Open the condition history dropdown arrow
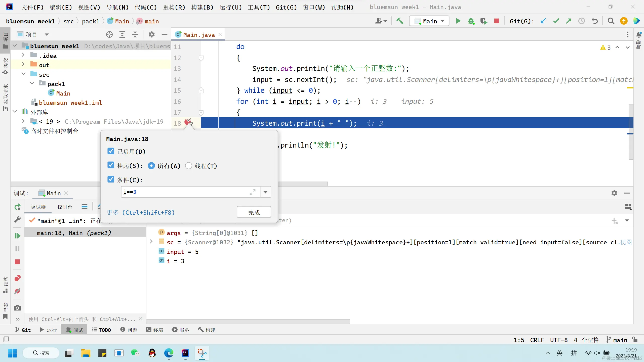This screenshot has width=644, height=362. coord(265,192)
